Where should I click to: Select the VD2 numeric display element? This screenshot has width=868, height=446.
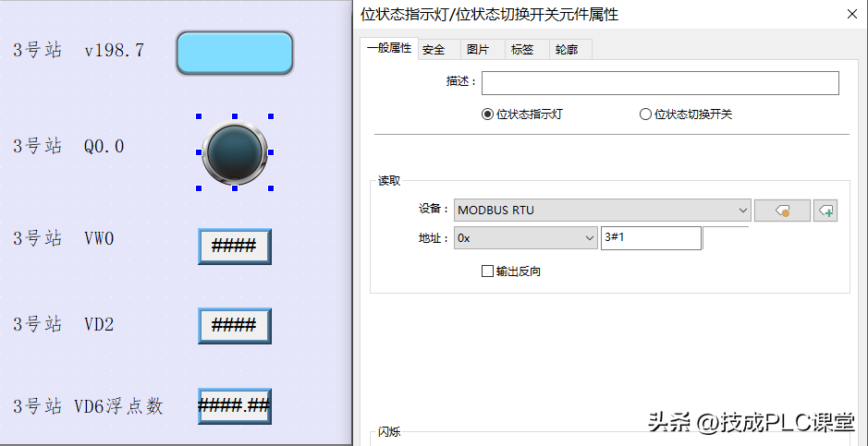235,326
